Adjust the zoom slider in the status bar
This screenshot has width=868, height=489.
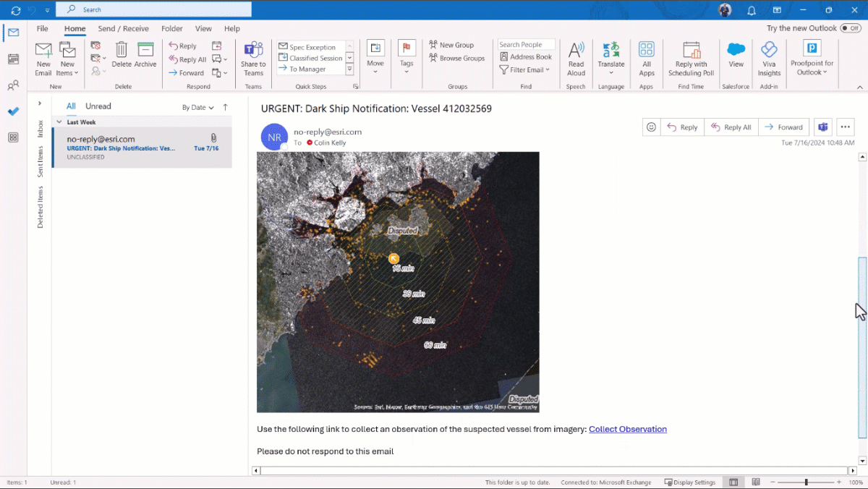tap(805, 481)
